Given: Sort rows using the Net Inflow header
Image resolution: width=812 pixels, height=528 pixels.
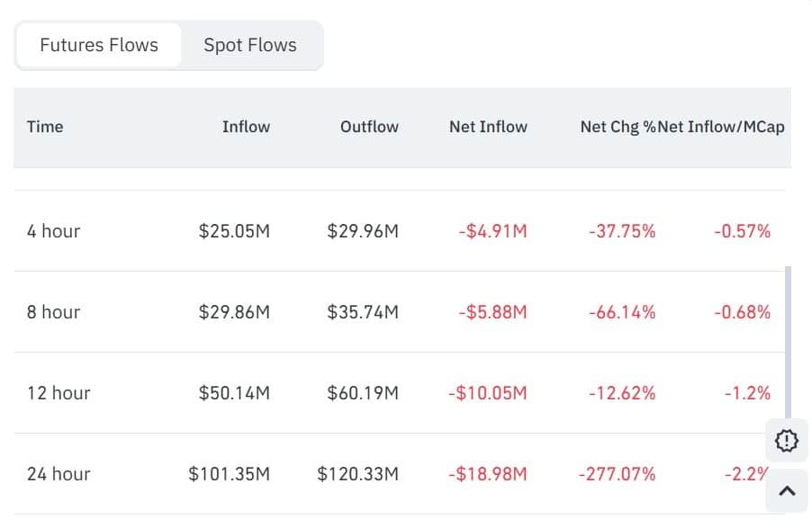Looking at the screenshot, I should [x=488, y=127].
